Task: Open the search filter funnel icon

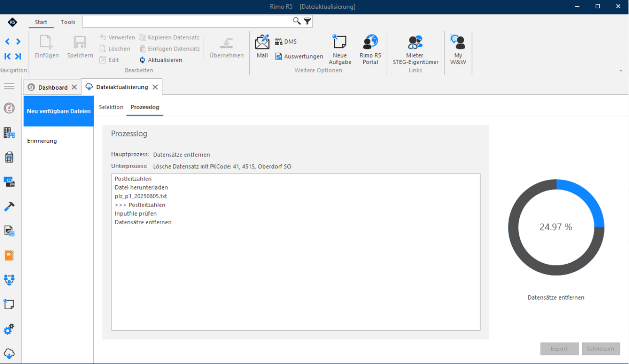Action: [x=308, y=21]
